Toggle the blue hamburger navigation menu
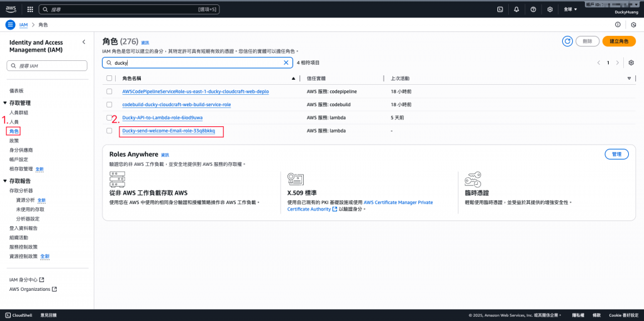Screen dimensions: 644x321 pos(11,24)
